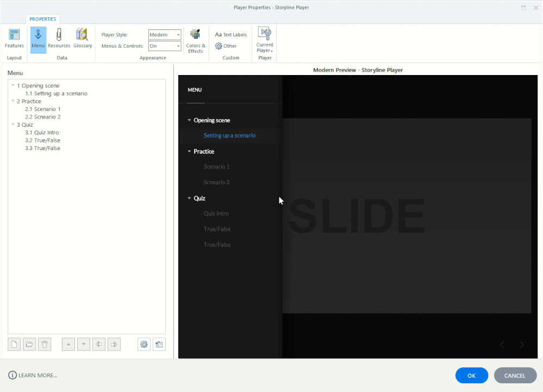This screenshot has height=392, width=543.
Task: Open the Glossary editor
Action: tap(83, 39)
